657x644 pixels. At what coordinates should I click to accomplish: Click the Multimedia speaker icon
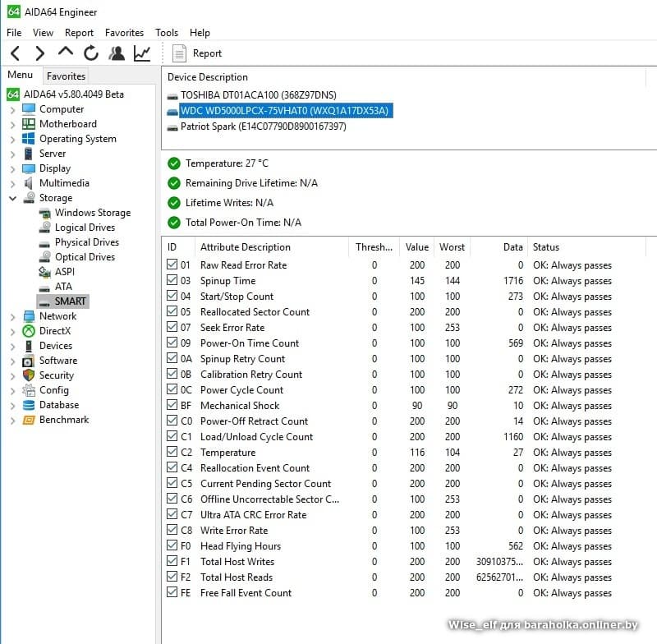click(29, 182)
